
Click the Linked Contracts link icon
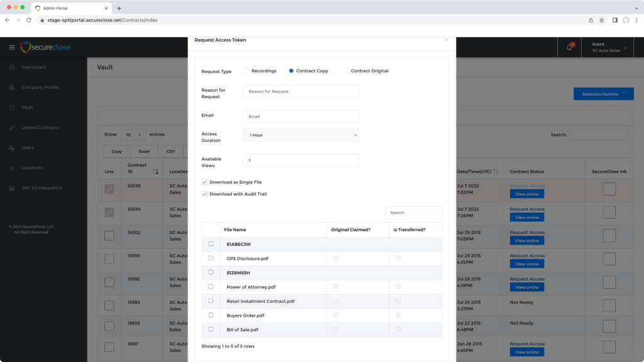11,128
